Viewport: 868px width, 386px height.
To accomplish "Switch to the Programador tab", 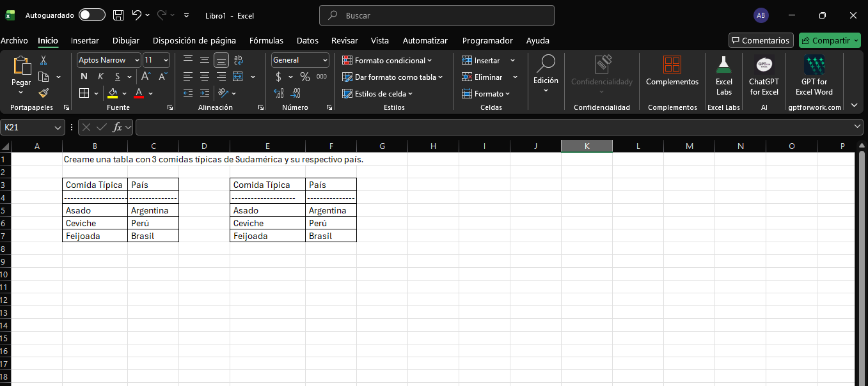I will click(487, 40).
